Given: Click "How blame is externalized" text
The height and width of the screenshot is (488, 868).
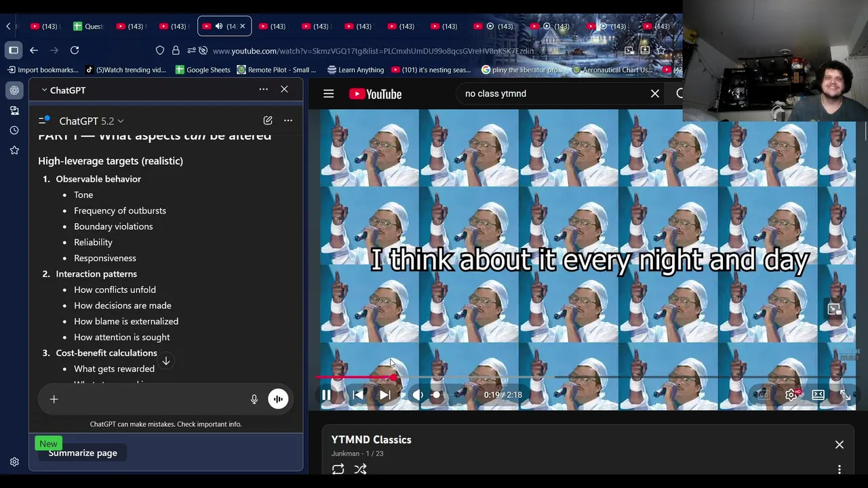Looking at the screenshot, I should [x=126, y=321].
